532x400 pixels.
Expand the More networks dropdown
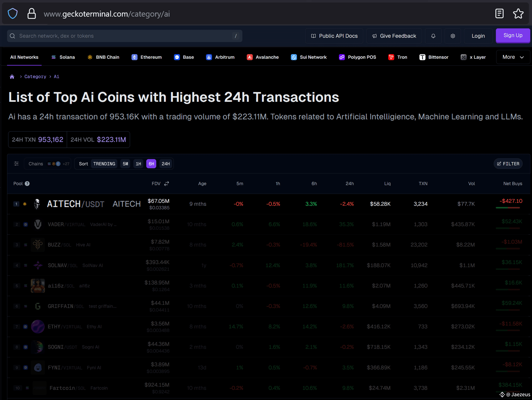coord(513,57)
